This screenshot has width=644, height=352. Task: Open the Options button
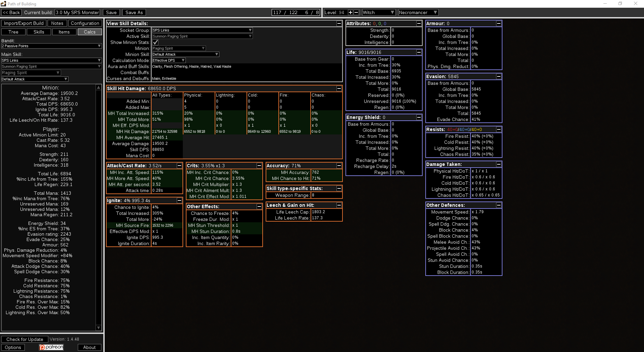13,347
